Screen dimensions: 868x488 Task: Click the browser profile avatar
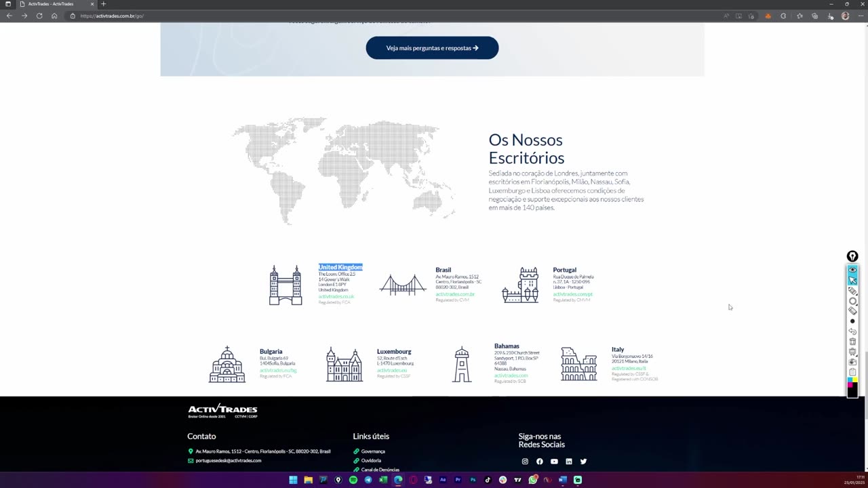[845, 16]
